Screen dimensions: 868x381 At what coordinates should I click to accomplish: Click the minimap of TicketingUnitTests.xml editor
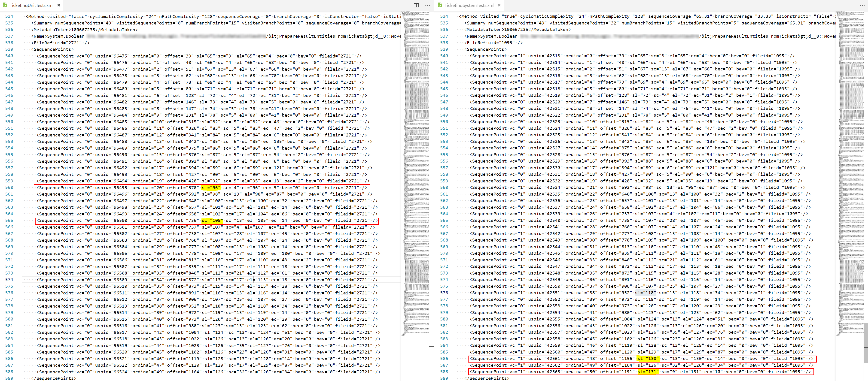(415, 173)
